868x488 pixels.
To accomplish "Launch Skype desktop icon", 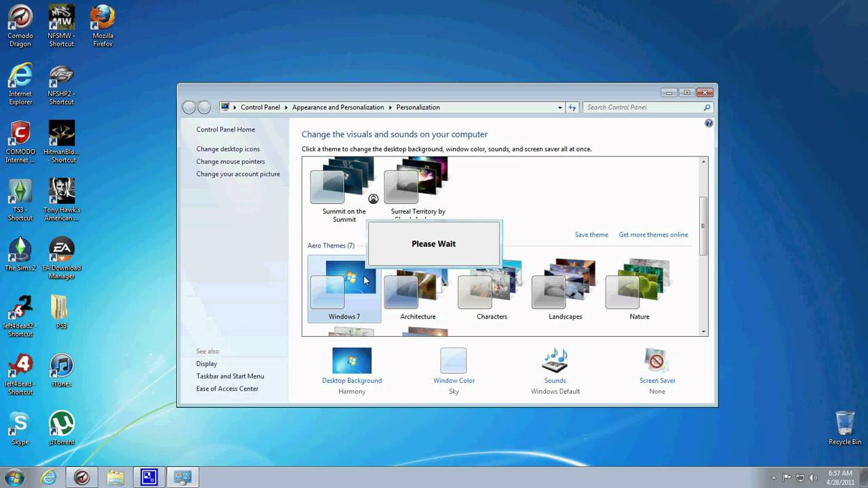I will click(20, 429).
